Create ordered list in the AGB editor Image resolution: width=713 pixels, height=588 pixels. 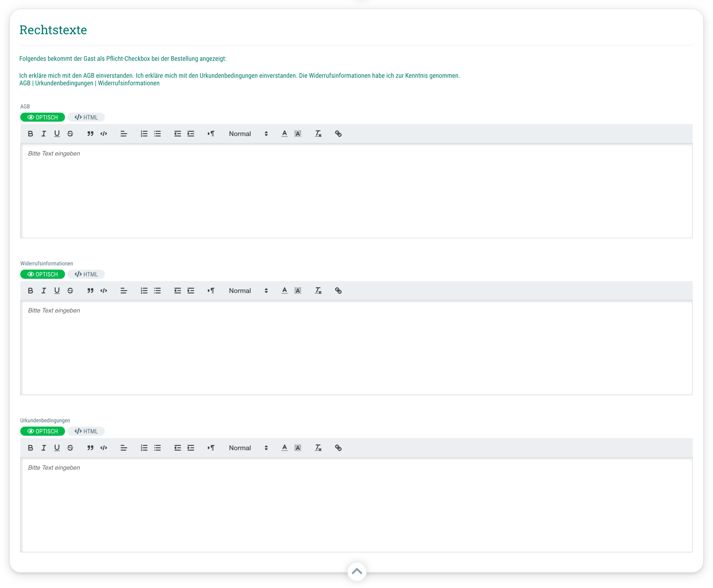[x=144, y=134]
